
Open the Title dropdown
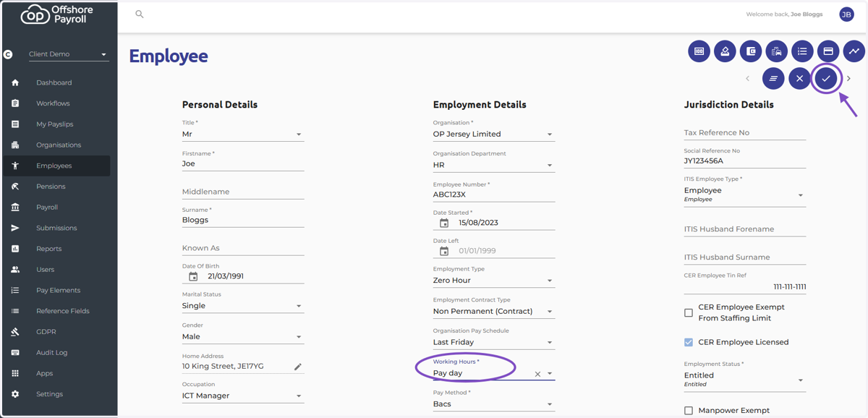242,134
